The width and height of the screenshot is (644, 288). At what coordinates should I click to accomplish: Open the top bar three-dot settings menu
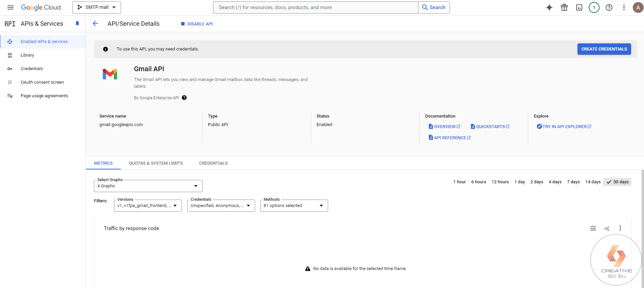624,7
